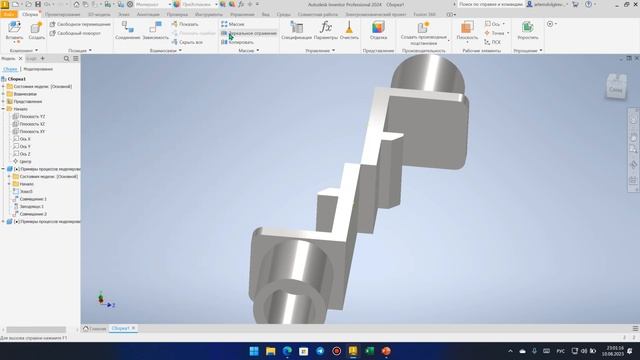
Task: Click the Главная home tab at bottom
Action: (94, 328)
